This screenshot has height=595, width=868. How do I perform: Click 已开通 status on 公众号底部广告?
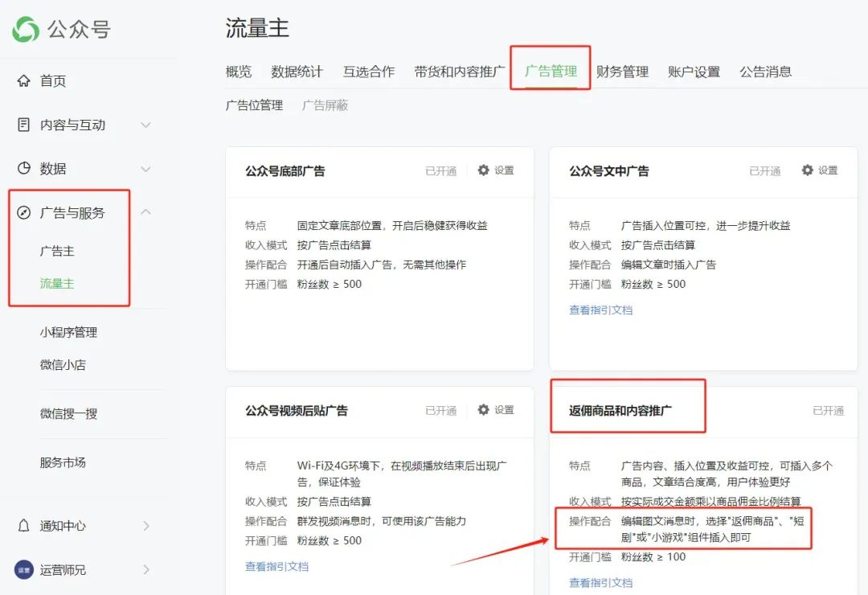(440, 170)
